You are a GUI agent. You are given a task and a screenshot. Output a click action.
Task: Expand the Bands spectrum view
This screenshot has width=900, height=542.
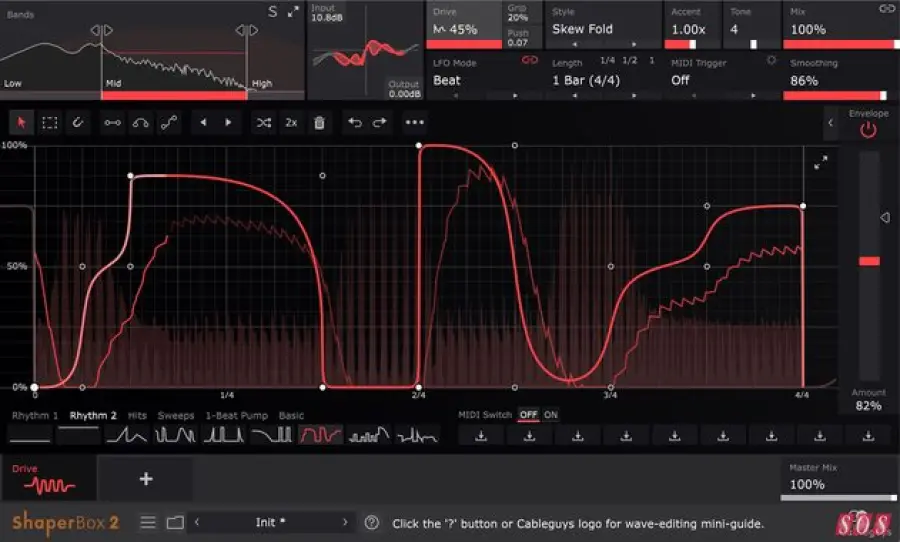coord(293,11)
